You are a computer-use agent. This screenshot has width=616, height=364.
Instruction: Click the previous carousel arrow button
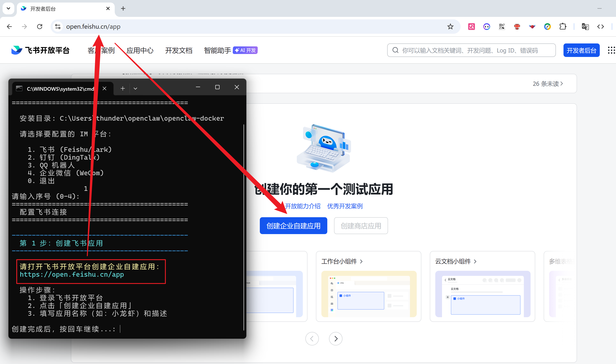tap(312, 339)
